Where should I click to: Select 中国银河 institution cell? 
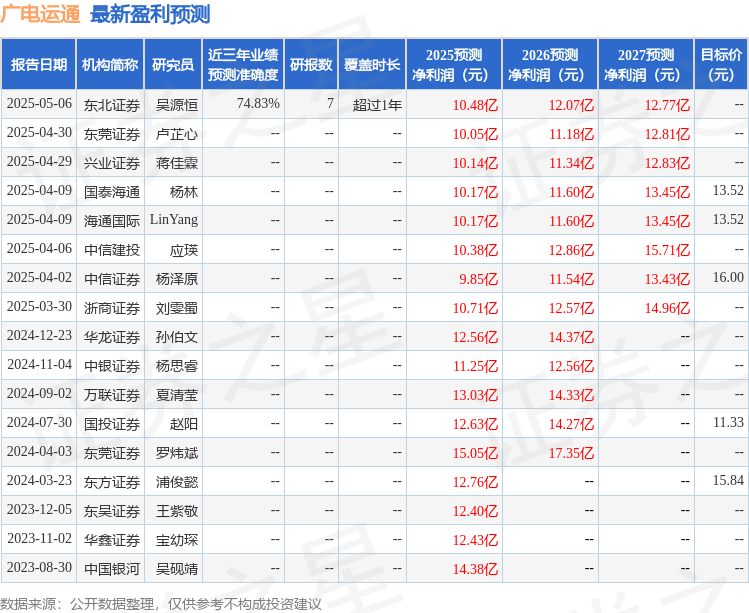112,569
